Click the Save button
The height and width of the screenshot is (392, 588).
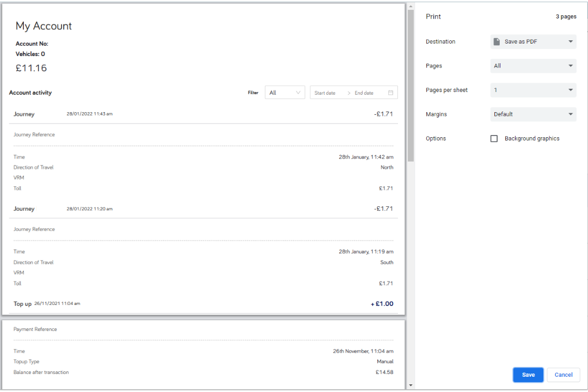point(528,375)
